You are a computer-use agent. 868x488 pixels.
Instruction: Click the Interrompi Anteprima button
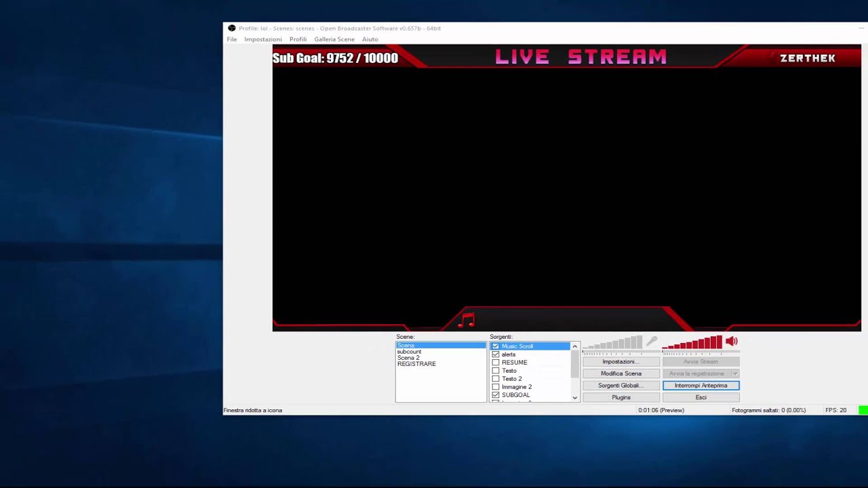point(701,386)
